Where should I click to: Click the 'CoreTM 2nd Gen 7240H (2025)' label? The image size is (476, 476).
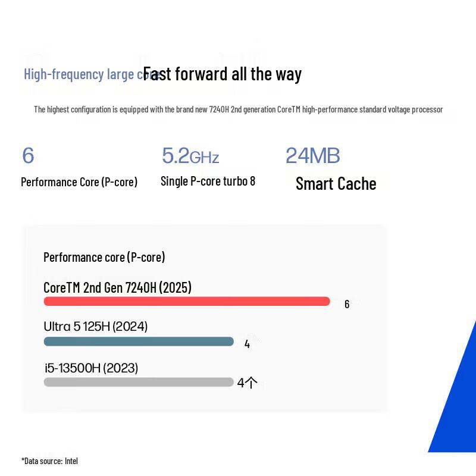coord(117,287)
